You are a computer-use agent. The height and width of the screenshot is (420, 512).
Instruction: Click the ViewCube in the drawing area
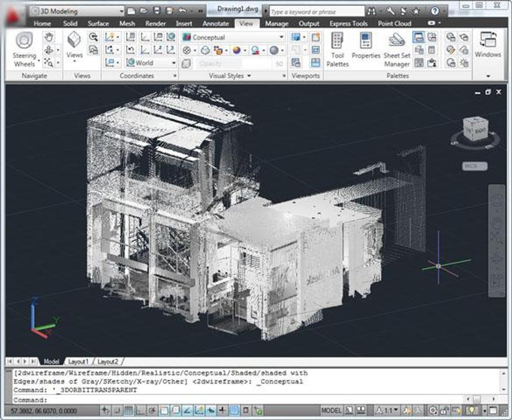tap(475, 130)
